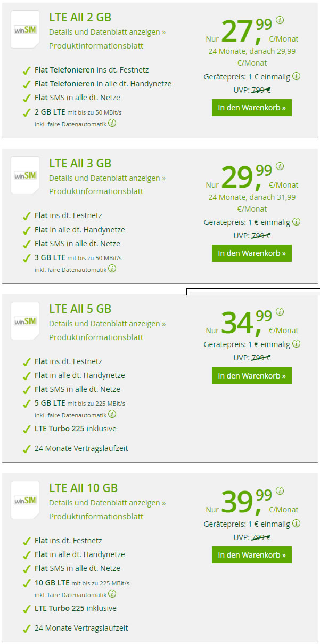320x644 pixels.
Task: Add LTE All 5 GB to Warenkorb
Action: [252, 375]
